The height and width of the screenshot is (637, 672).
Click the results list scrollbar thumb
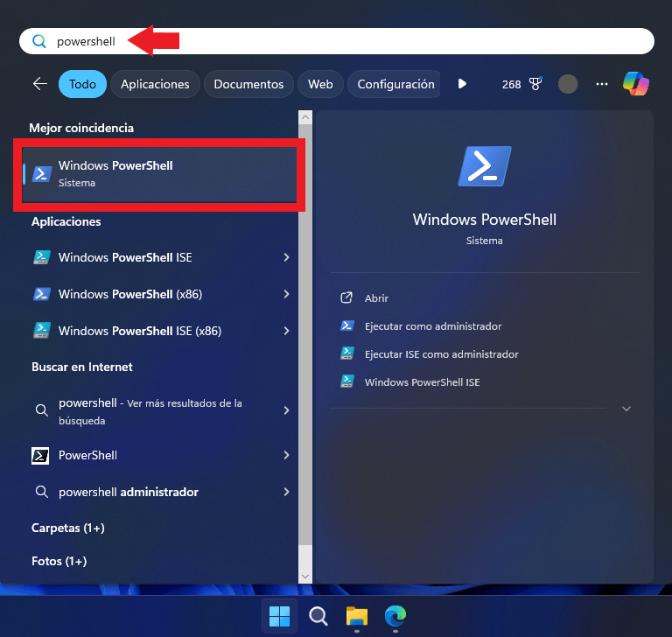pyautogui.click(x=305, y=334)
